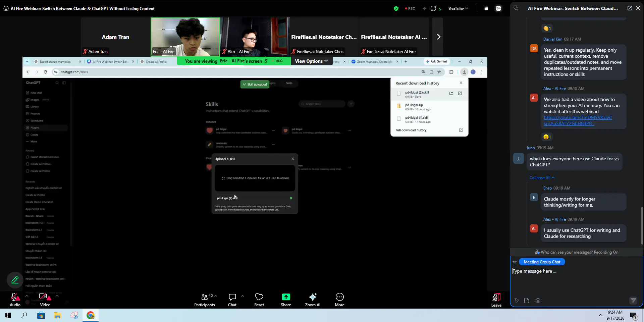Open Full download history
Image resolution: width=644 pixels, height=322 pixels.
[429, 130]
